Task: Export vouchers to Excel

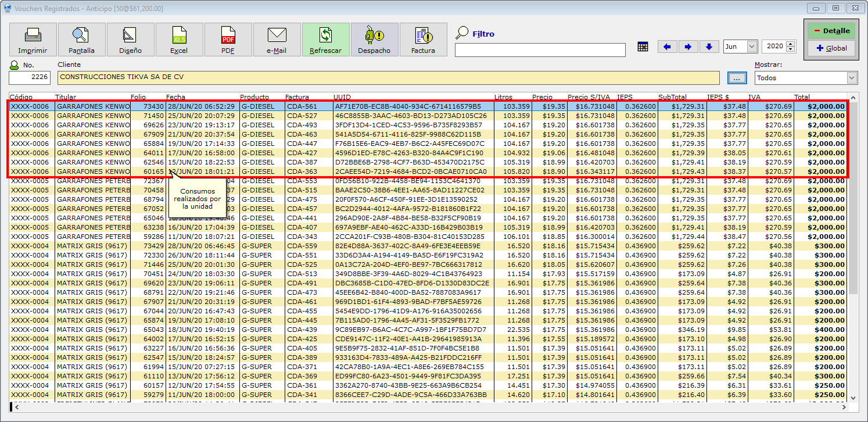Action: (x=179, y=39)
